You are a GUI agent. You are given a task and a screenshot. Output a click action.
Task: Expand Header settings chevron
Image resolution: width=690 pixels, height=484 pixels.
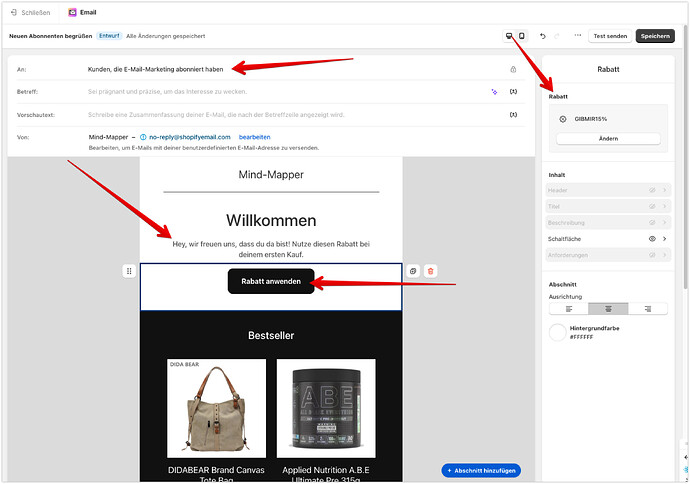(664, 190)
